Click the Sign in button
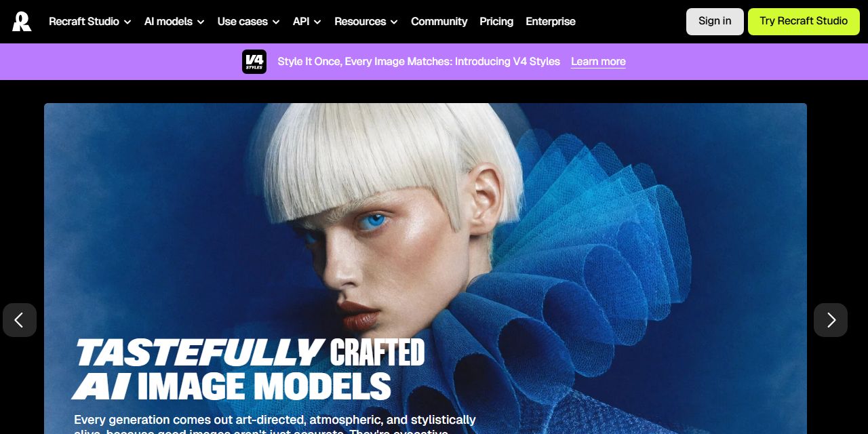The height and width of the screenshot is (434, 868). pos(715,22)
